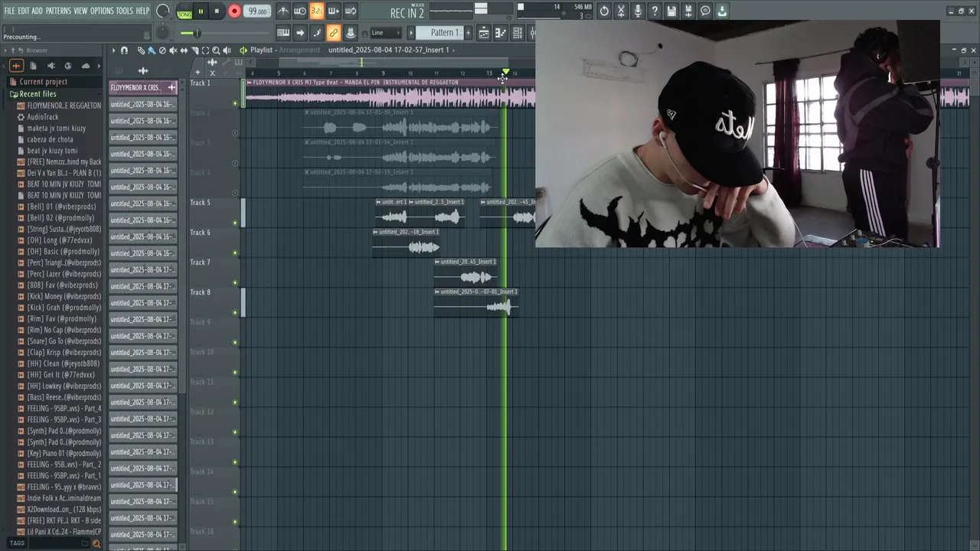Click the render/export audio icon
Screen dimensions: 980x551
688,11
